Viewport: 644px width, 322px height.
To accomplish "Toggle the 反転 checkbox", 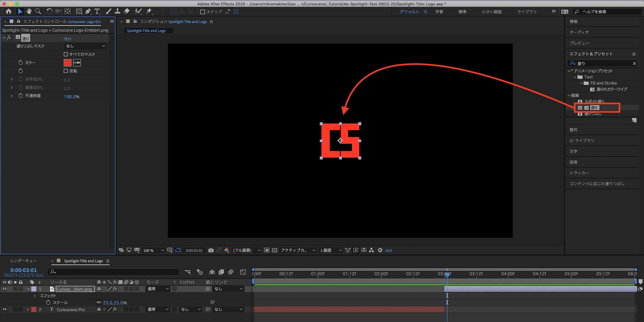I will 66,71.
